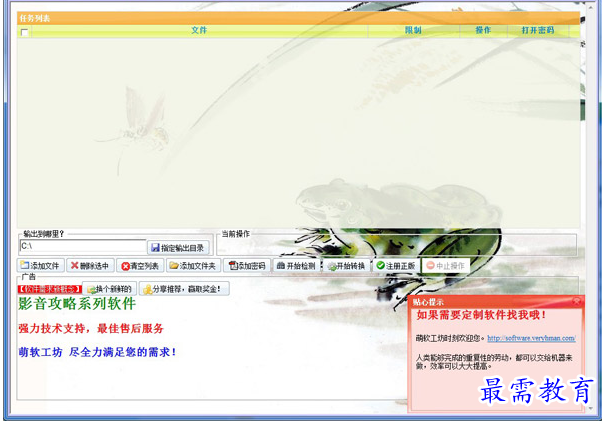The width and height of the screenshot is (602, 422).
Task: Click the 任务列表 panel title
Action: 35,18
